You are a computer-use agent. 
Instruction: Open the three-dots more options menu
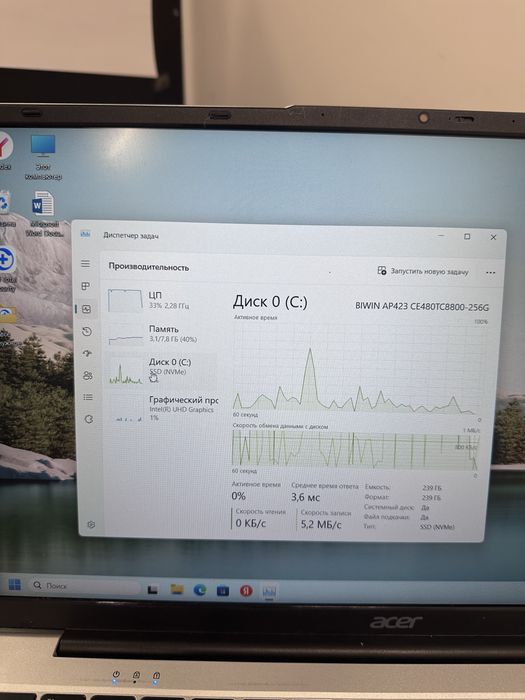(490, 272)
